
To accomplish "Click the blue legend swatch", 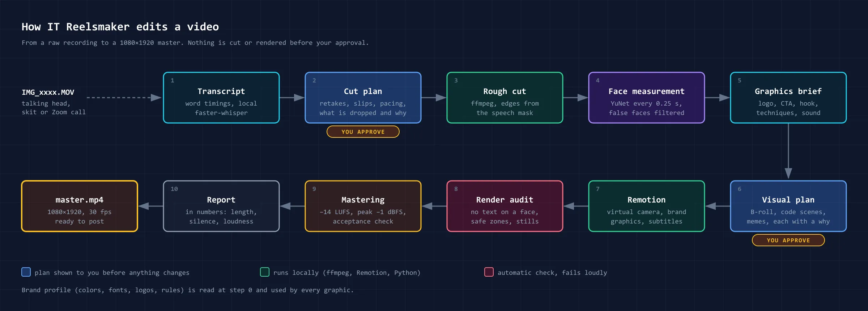I will point(26,272).
